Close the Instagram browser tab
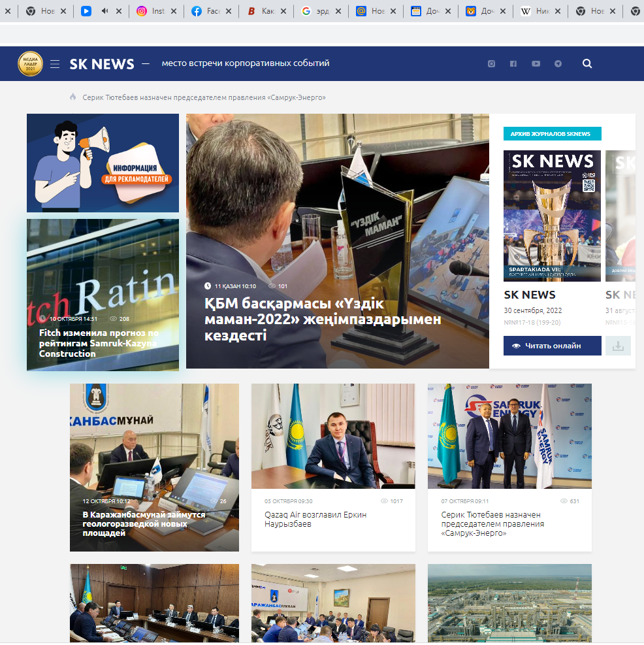The height and width of the screenshot is (645, 644). (174, 11)
